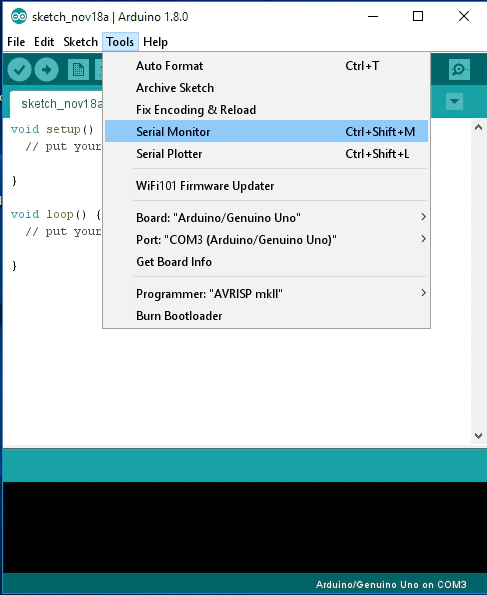Click the Arduino logo in title bar
The height and width of the screenshot is (595, 487).
pyautogui.click(x=19, y=17)
